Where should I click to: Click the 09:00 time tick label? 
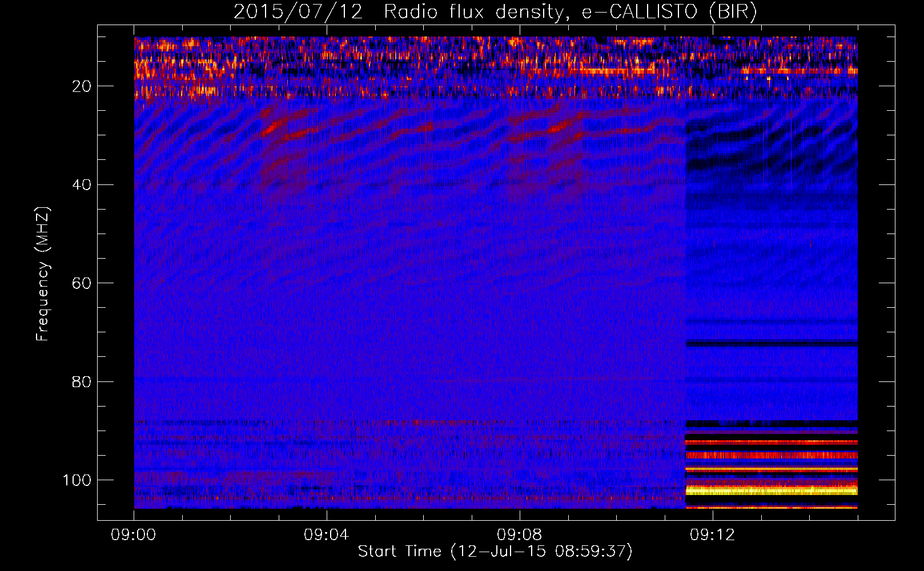tap(134, 535)
